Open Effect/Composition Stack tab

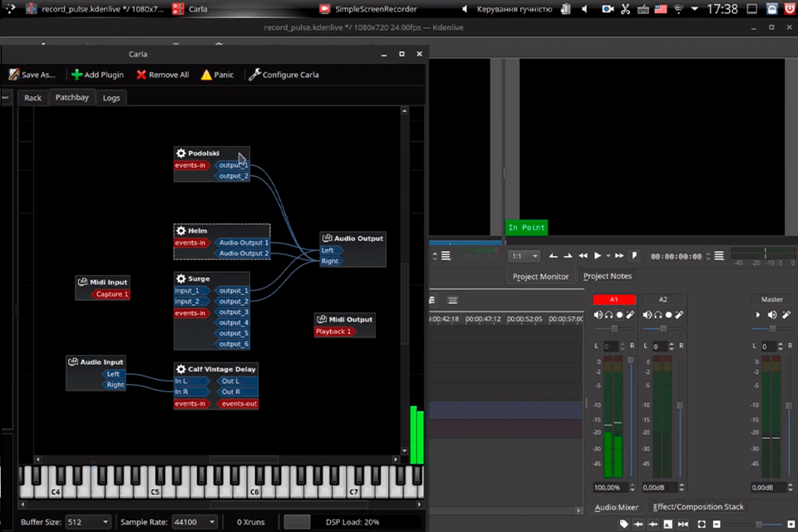pyautogui.click(x=697, y=506)
